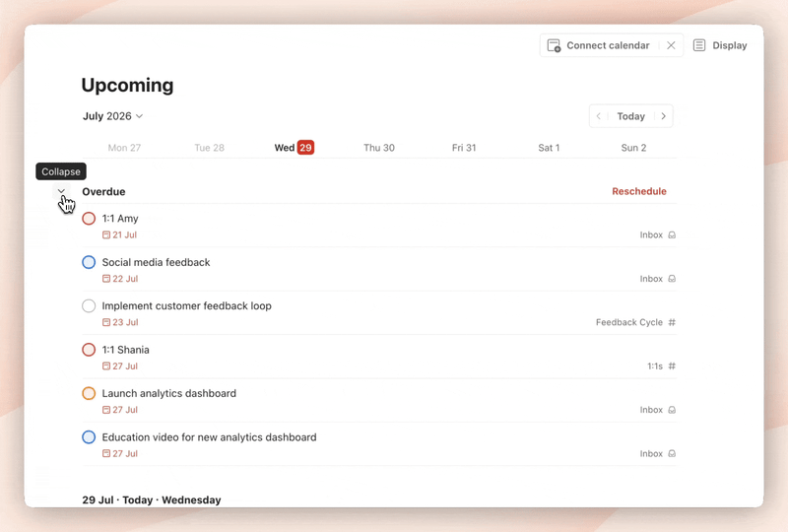Open the 1:1s project link
Screen dimensions: 788x532
655,366
